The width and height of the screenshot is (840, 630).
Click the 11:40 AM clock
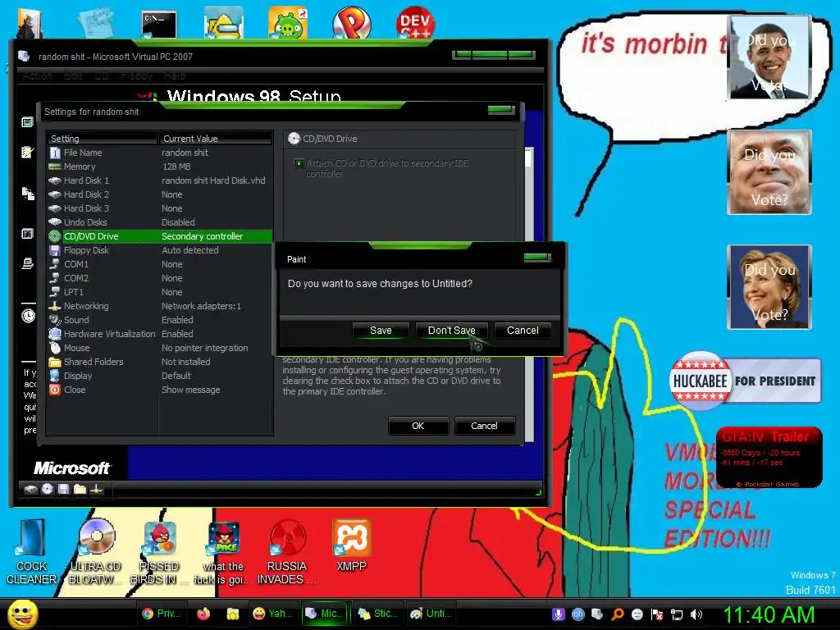pos(769,614)
